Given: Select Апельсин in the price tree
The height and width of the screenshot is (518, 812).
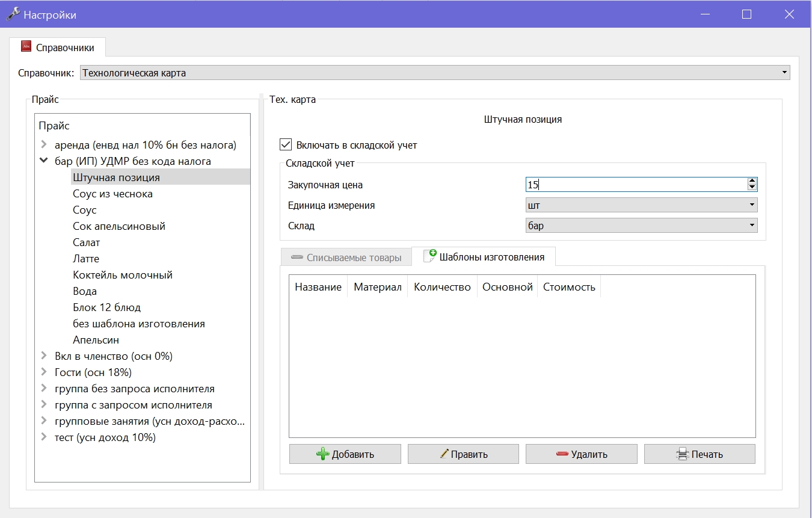Looking at the screenshot, I should click(x=96, y=340).
